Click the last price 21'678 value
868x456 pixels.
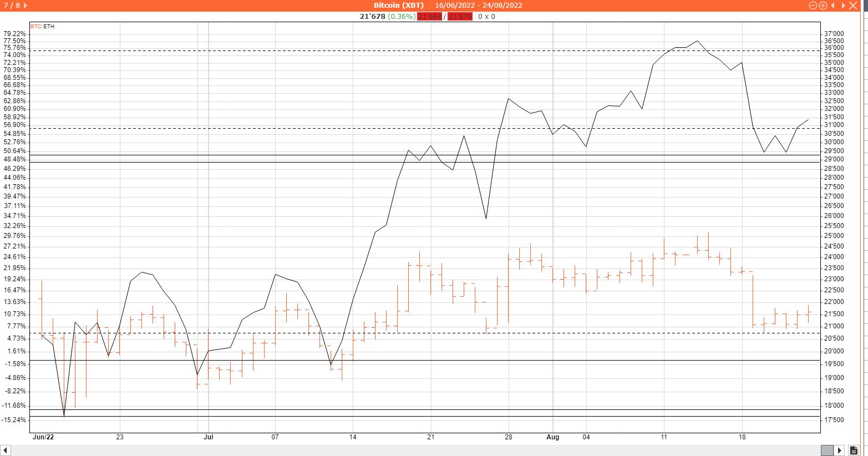pos(372,17)
